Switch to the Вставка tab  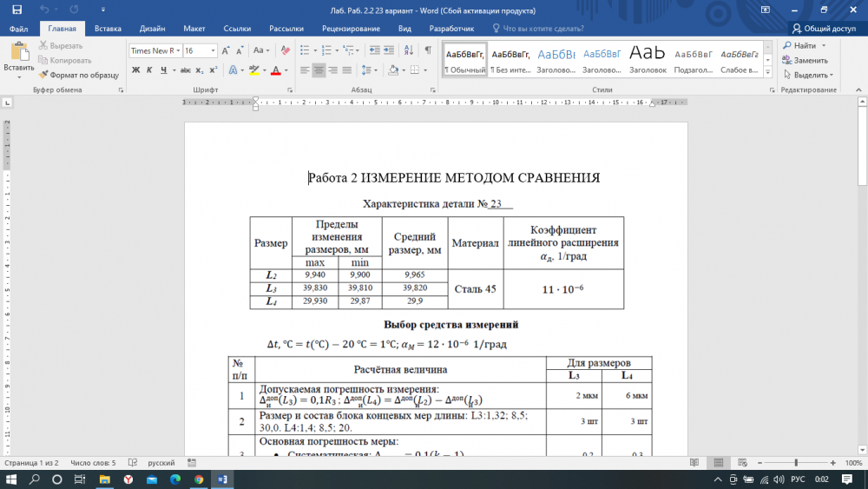pos(108,29)
